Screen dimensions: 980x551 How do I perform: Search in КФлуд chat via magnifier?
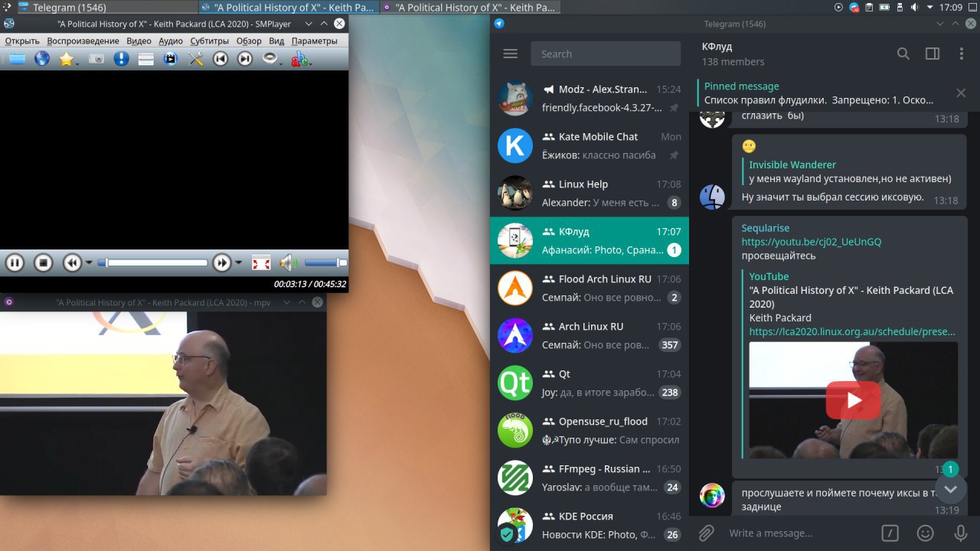[903, 54]
